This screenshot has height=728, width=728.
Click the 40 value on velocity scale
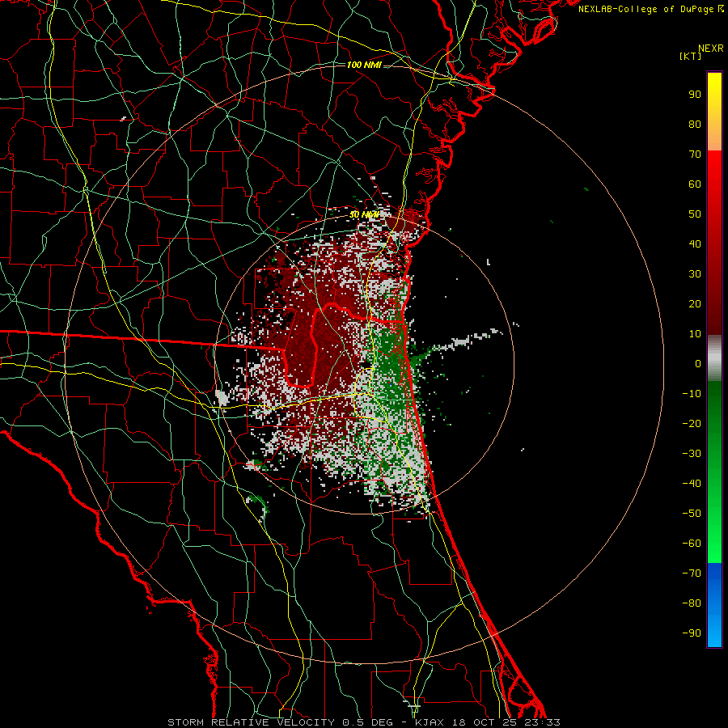(x=695, y=244)
